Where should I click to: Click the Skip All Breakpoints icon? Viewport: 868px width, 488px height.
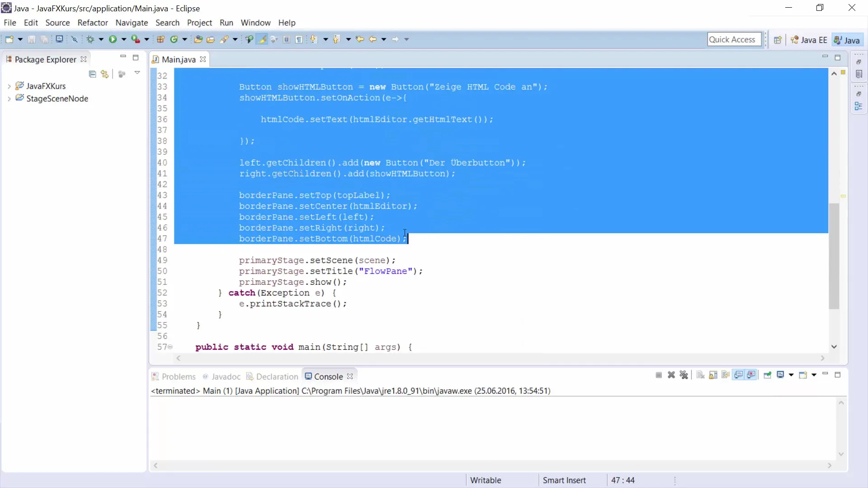pos(75,39)
